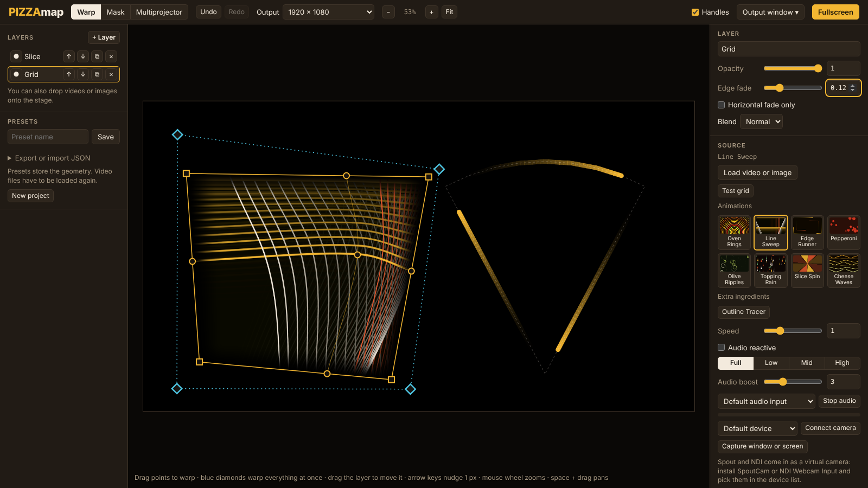
Task: Move the Slice layer up
Action: coord(69,56)
